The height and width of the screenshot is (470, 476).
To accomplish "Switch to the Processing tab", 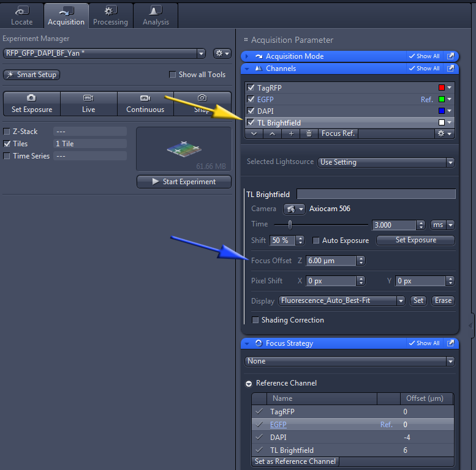I will click(110, 15).
